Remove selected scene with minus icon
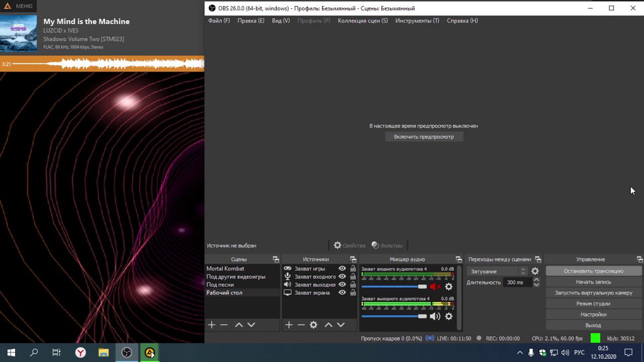The width and height of the screenshot is (644, 362). (x=224, y=325)
